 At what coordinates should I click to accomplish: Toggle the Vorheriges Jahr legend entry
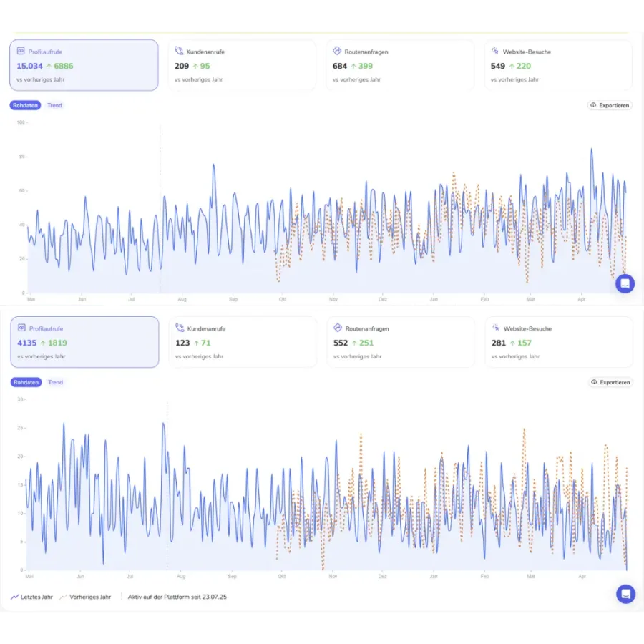click(85, 597)
